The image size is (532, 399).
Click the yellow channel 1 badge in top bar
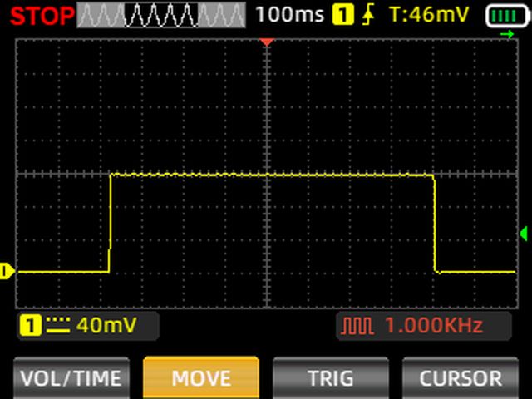coord(342,14)
